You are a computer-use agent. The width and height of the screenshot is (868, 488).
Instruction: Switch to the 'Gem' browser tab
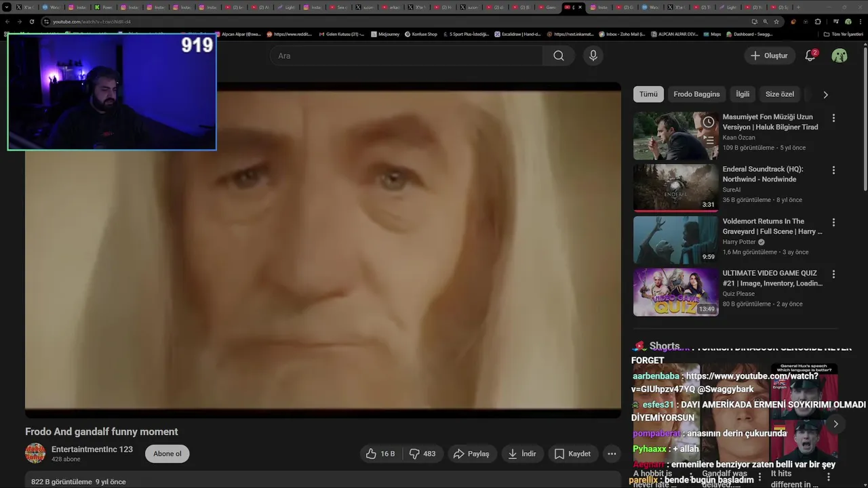click(547, 7)
